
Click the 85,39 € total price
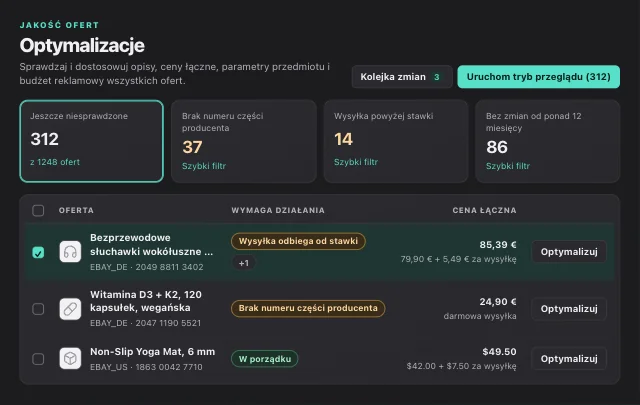coord(498,245)
